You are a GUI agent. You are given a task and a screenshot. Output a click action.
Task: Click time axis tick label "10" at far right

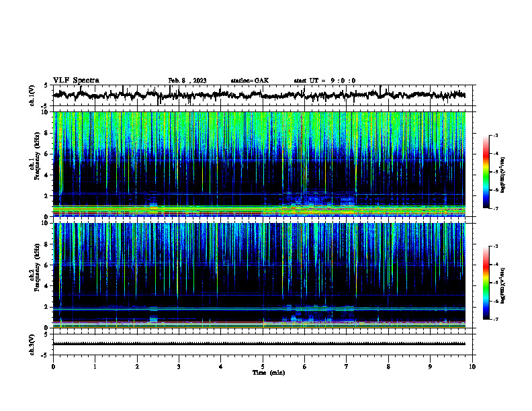(472, 367)
